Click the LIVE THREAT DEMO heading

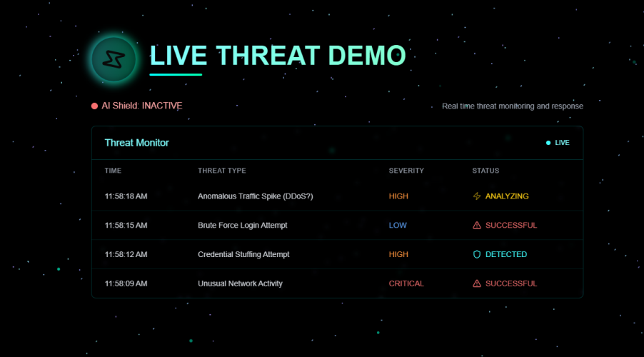point(278,56)
